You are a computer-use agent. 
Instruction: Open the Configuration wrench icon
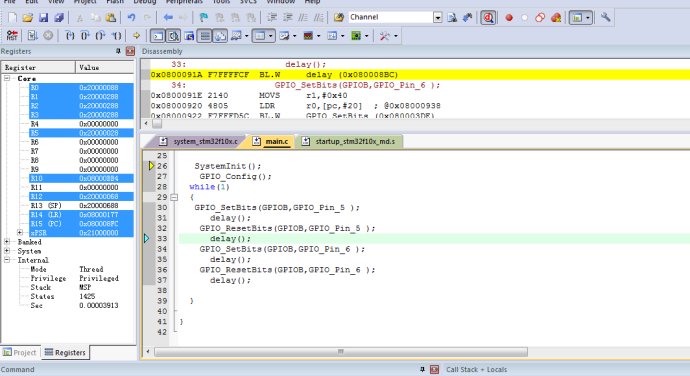tap(606, 18)
